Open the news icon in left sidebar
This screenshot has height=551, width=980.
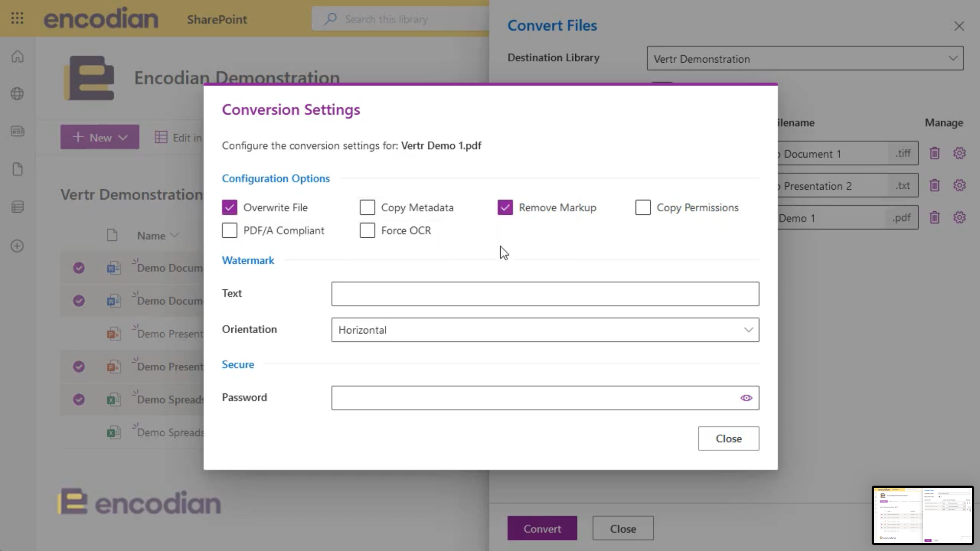pyautogui.click(x=17, y=132)
